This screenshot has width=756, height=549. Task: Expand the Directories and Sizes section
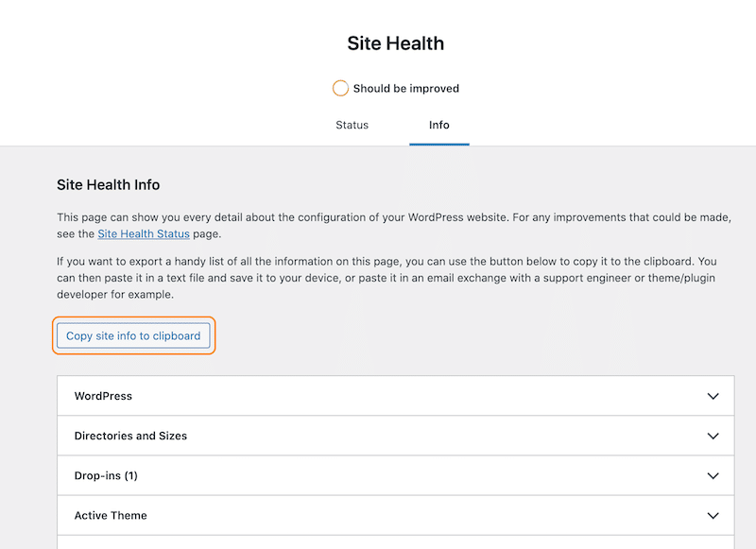pos(395,436)
